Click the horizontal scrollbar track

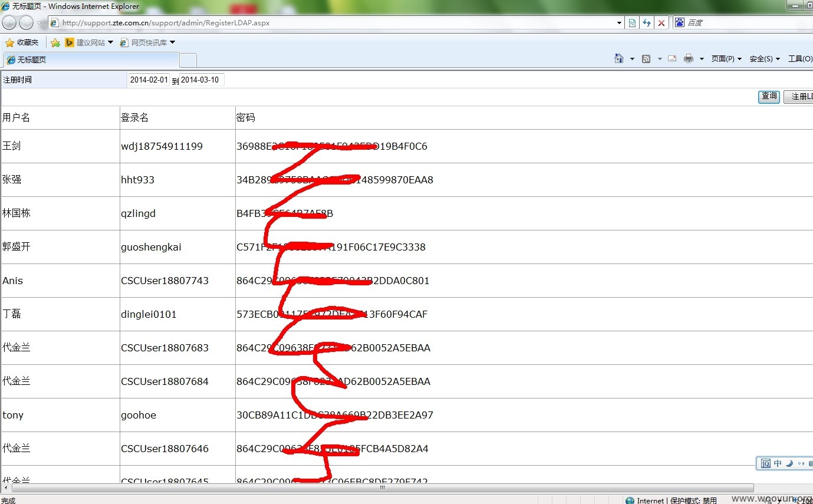coord(383,488)
